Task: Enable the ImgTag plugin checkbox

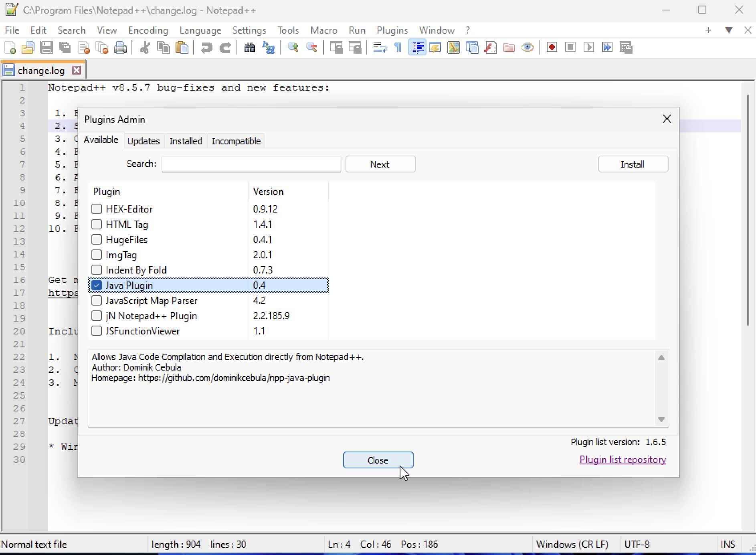Action: coord(97,255)
